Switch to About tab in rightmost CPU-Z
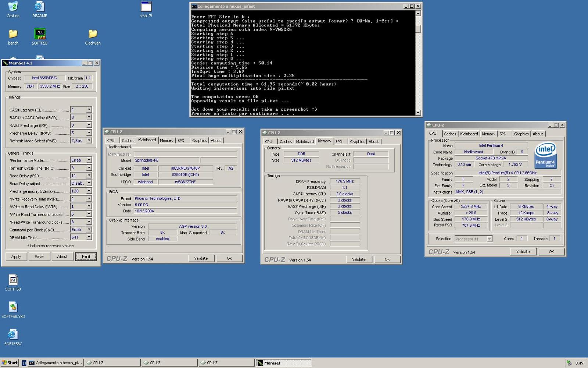 pos(538,134)
